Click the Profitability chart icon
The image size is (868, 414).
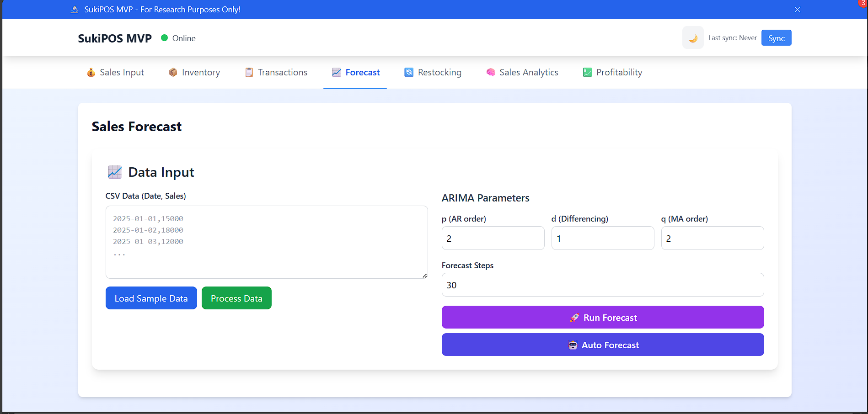click(587, 72)
